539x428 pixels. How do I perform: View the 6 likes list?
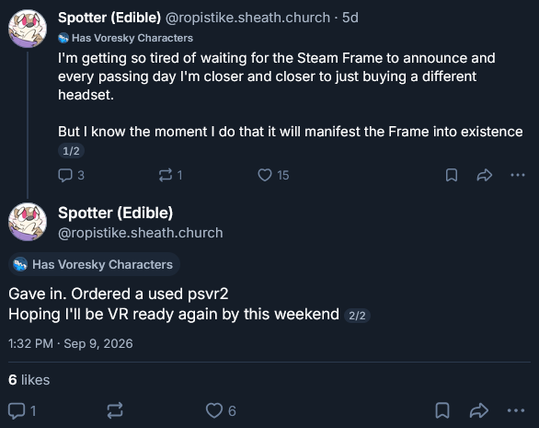coord(29,380)
